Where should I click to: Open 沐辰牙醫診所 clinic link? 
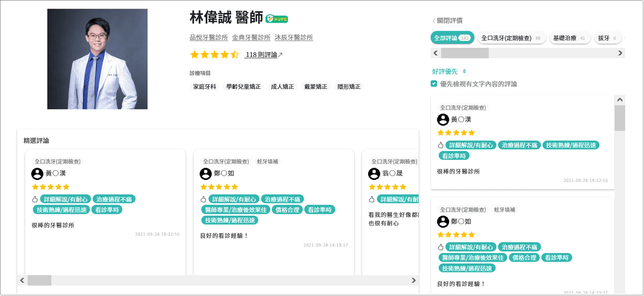(294, 38)
